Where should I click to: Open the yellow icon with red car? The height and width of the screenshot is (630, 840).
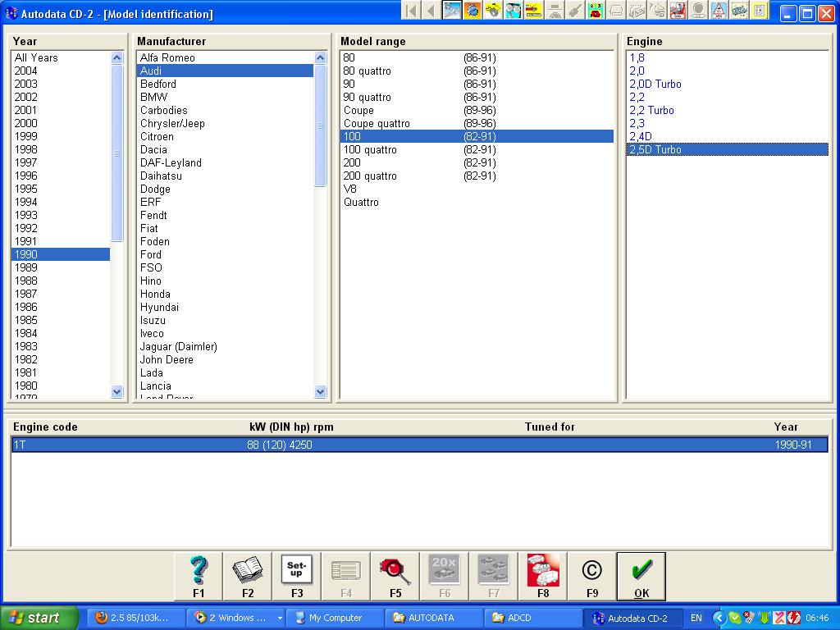[533, 11]
